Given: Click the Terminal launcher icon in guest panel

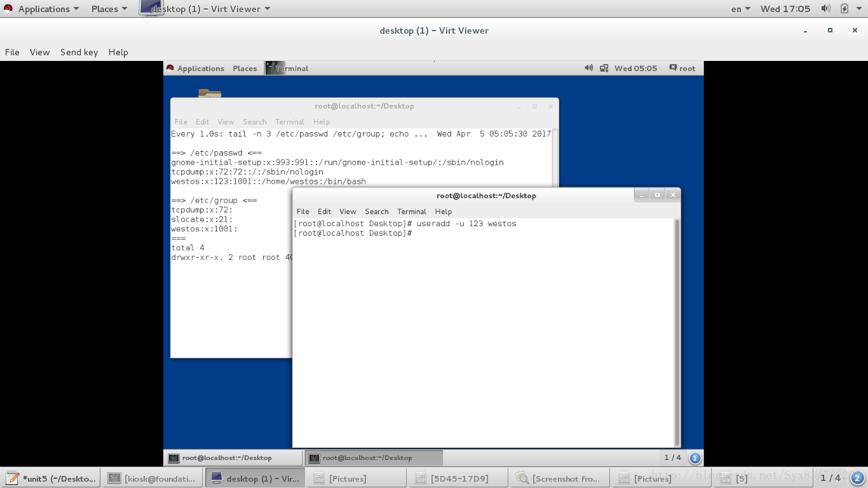Looking at the screenshot, I should tap(275, 68).
